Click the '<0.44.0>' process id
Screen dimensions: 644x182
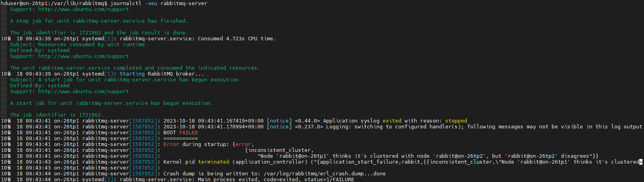click(307, 121)
